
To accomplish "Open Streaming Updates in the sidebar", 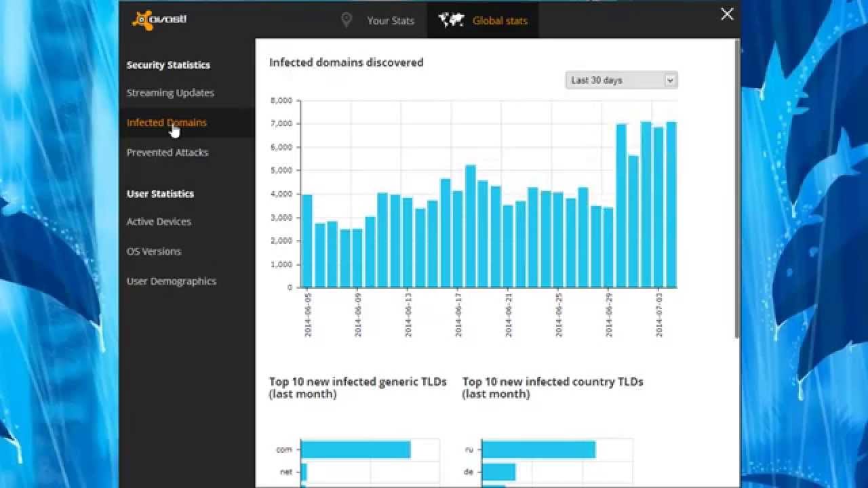I will click(170, 93).
